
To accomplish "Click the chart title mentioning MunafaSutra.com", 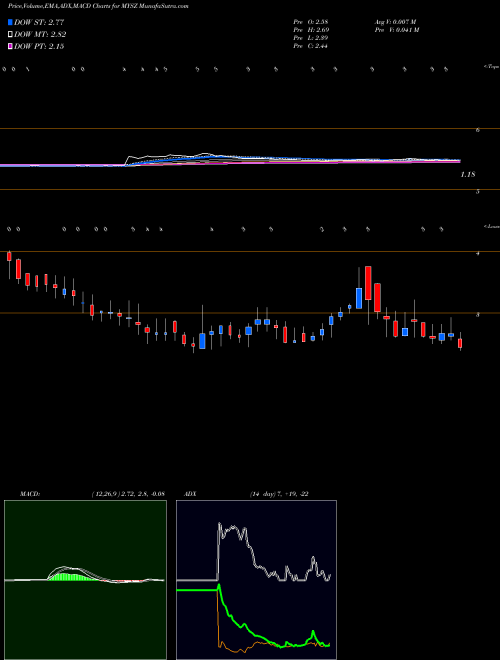I will point(98,6).
